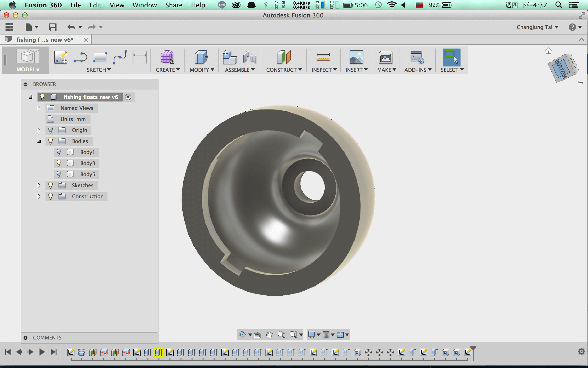Open the MODIFY dropdown menu
This screenshot has height=368, width=588.
point(202,70)
